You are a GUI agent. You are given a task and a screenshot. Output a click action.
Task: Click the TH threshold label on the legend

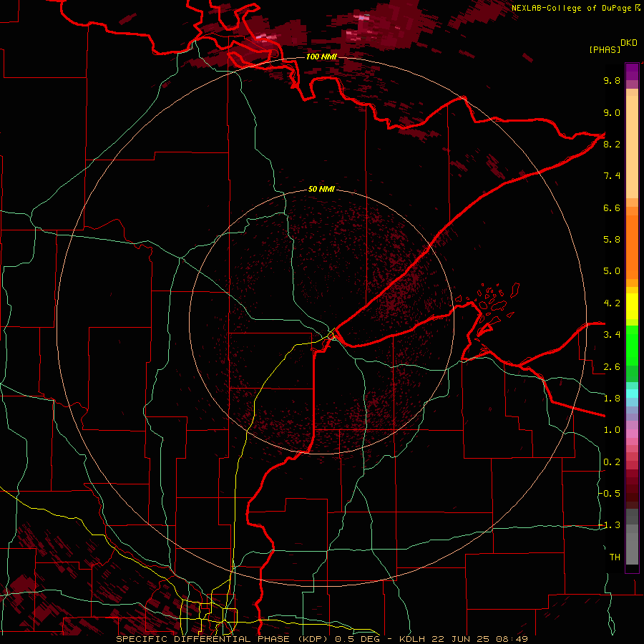(615, 557)
